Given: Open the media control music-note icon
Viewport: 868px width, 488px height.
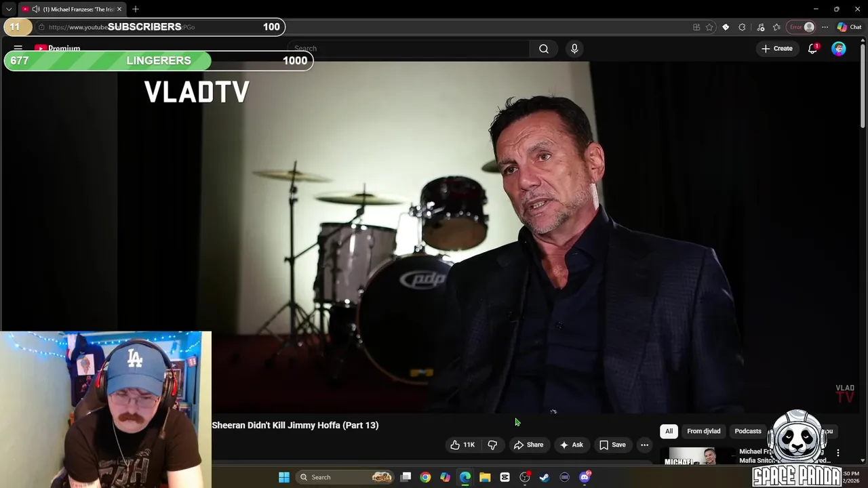Looking at the screenshot, I should pyautogui.click(x=760, y=27).
